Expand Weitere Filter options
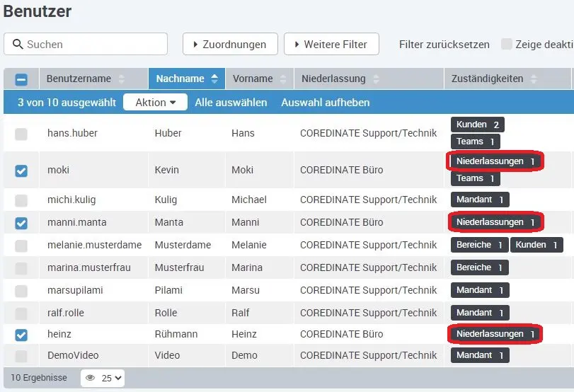 [331, 44]
